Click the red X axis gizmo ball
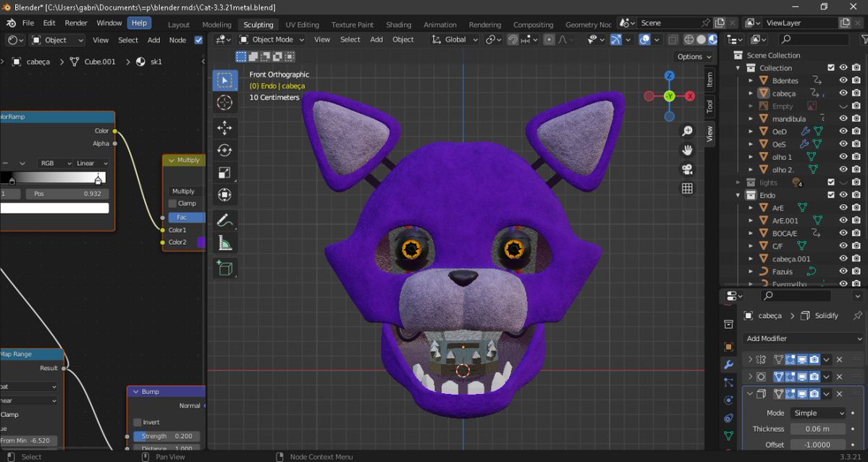The width and height of the screenshot is (868, 462). [690, 96]
